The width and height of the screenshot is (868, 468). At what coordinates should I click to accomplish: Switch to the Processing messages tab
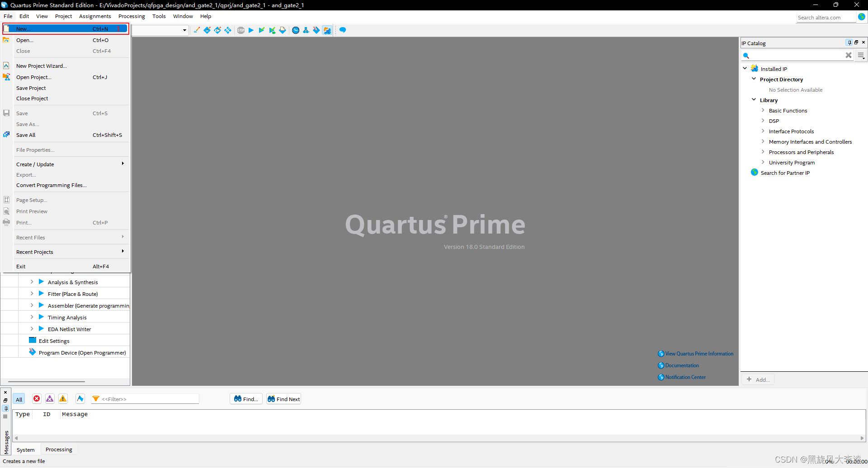(59, 449)
